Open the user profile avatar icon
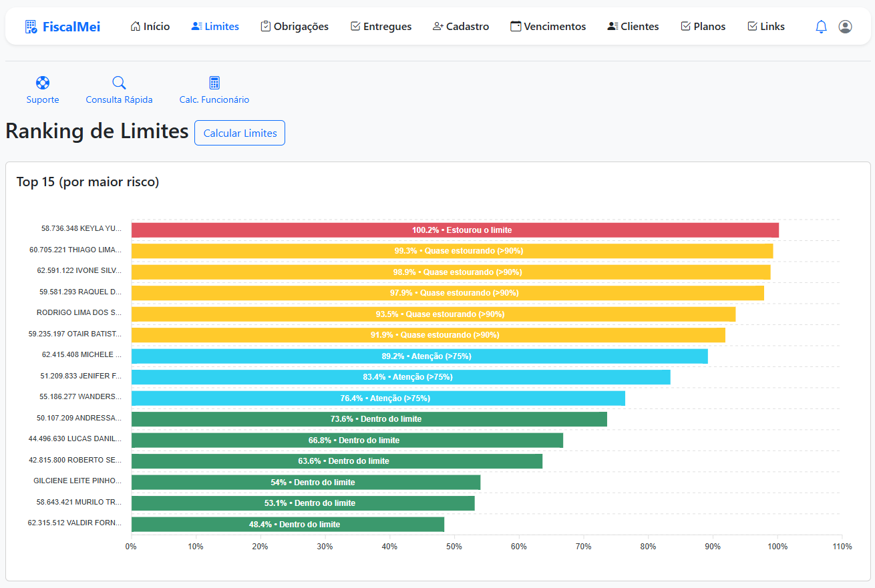The height and width of the screenshot is (588, 875). coord(845,27)
